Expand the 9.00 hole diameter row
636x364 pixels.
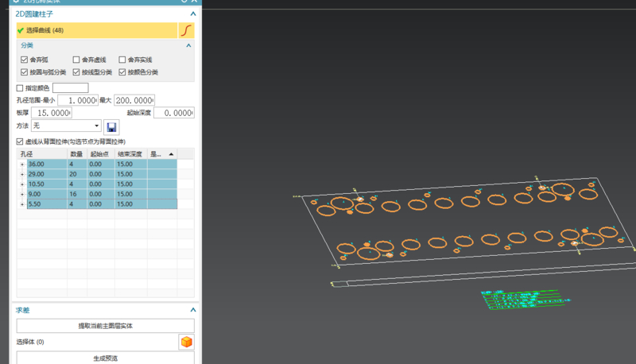22,194
